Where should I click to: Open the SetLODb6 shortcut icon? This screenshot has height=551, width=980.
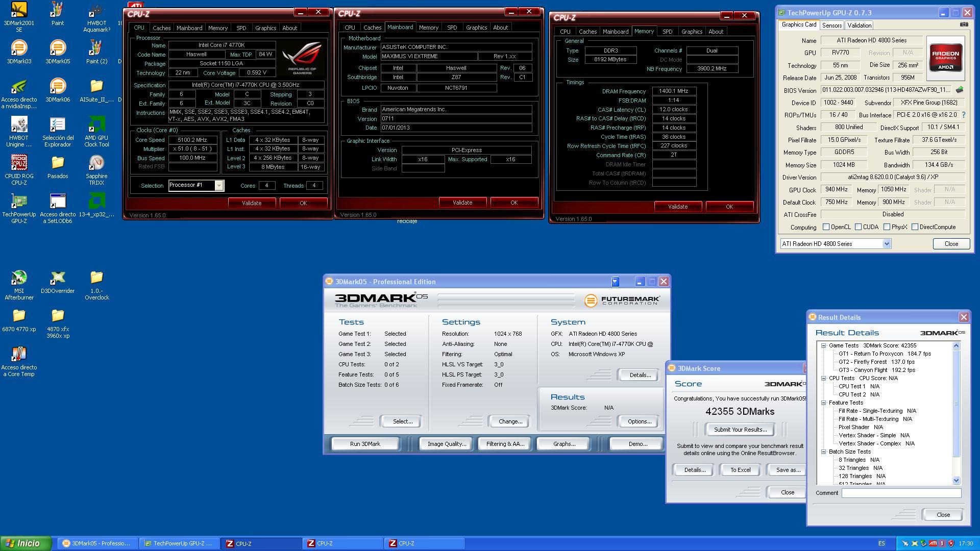58,208
